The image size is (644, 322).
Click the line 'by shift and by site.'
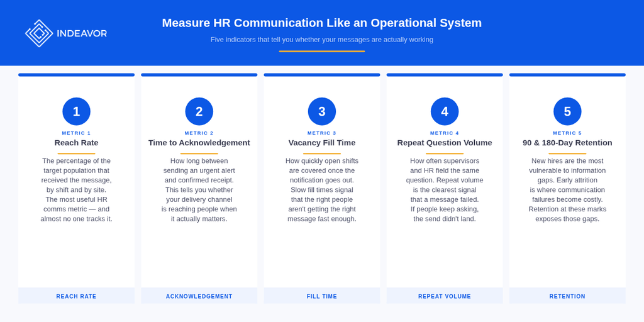point(76,190)
